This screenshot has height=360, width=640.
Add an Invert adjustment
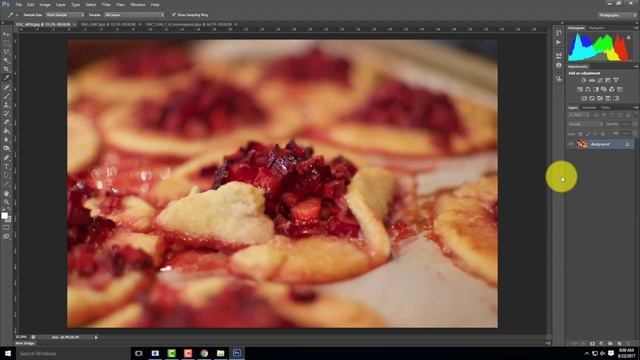tap(584, 98)
